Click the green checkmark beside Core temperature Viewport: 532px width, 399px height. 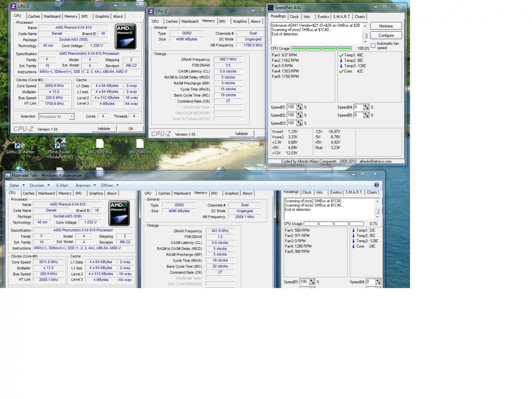(341, 71)
